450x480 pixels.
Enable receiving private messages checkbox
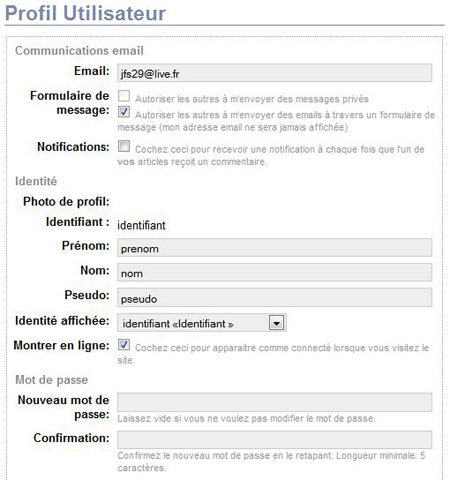(x=124, y=96)
